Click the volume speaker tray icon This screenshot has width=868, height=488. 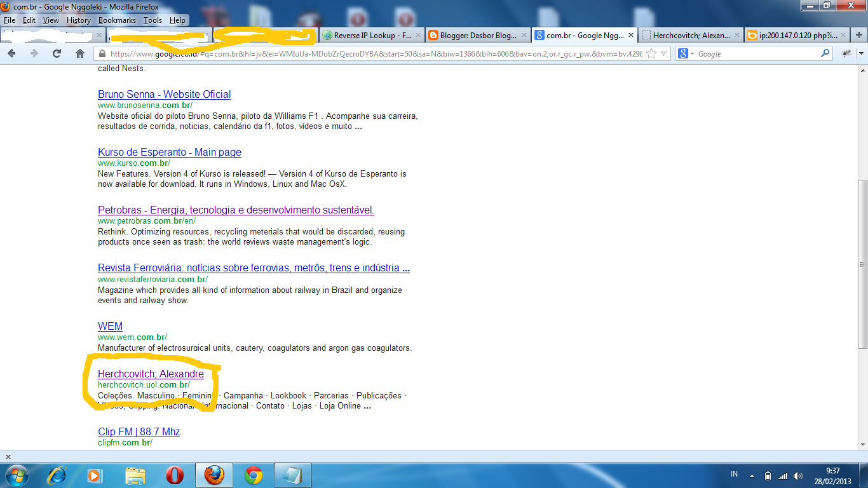(x=797, y=475)
